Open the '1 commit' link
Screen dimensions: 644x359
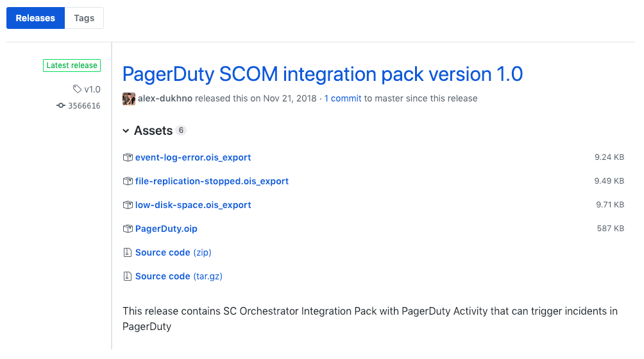coord(343,98)
